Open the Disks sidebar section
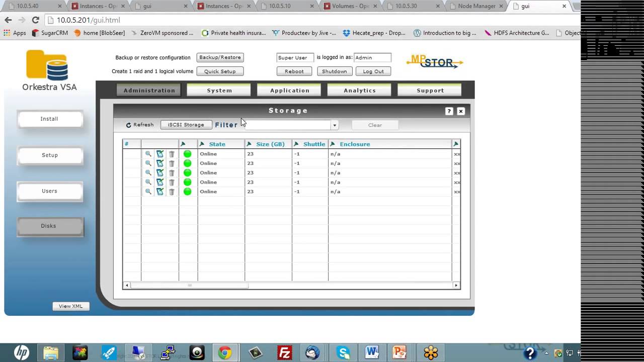This screenshot has width=644, height=362. (49, 226)
